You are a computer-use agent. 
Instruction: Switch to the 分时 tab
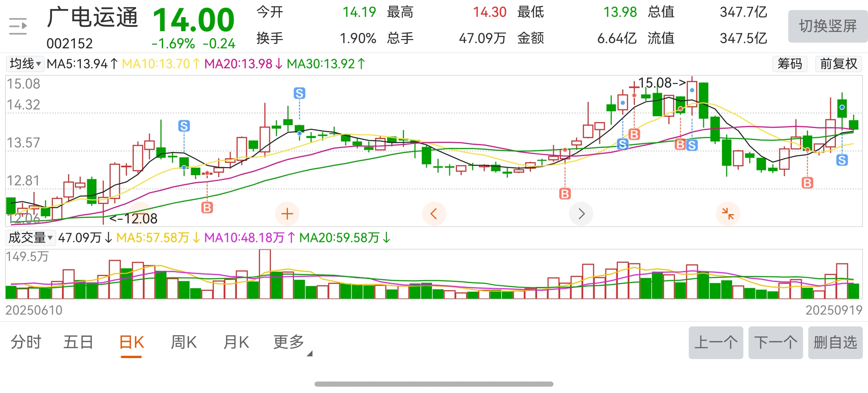point(26,342)
